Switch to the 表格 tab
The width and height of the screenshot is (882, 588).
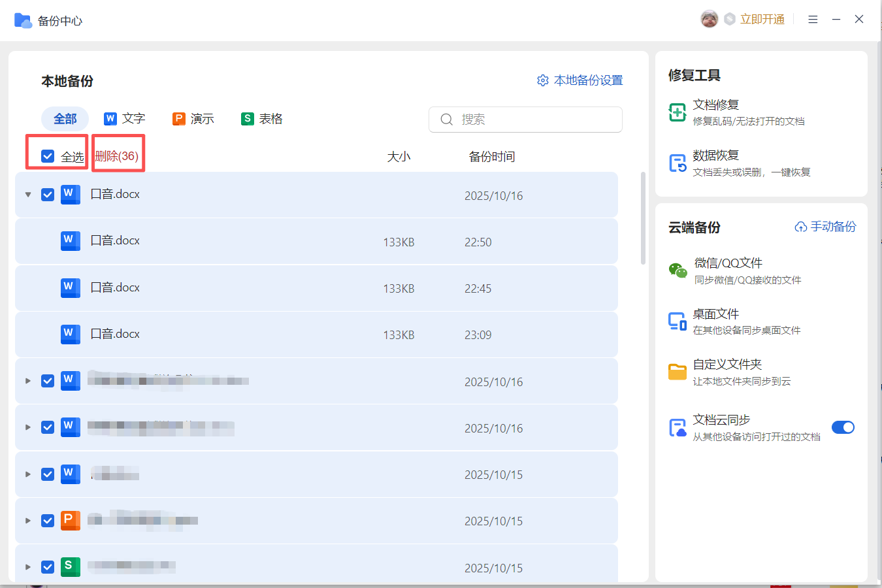click(x=262, y=119)
